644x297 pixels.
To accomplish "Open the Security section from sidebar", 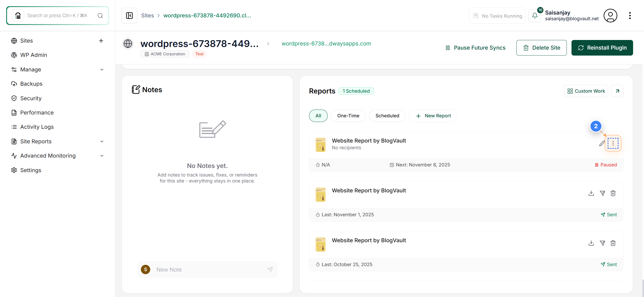I will 31,98.
